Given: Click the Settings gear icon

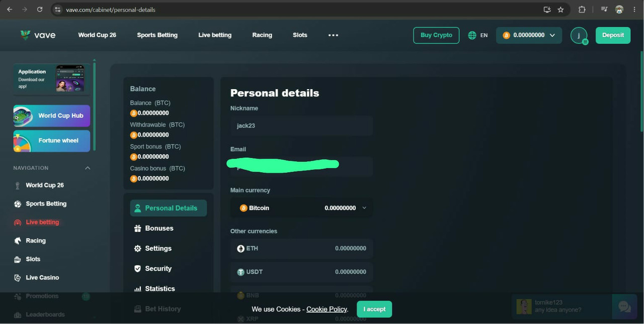Looking at the screenshot, I should 137,248.
